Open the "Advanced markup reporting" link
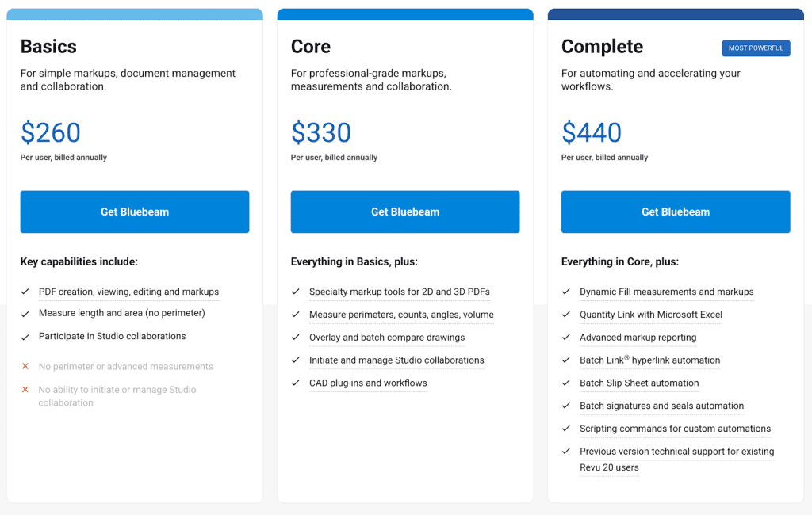 point(638,338)
